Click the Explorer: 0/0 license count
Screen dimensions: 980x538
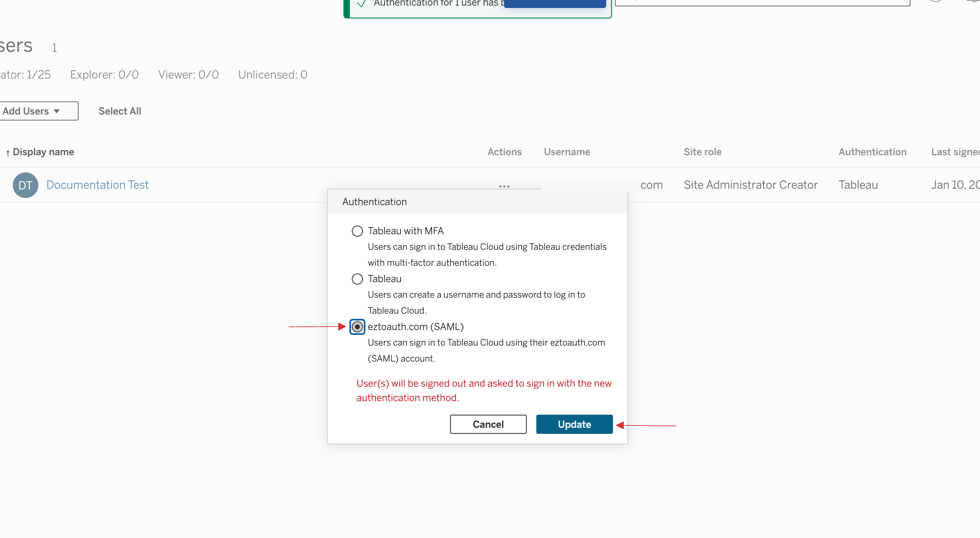click(x=104, y=75)
